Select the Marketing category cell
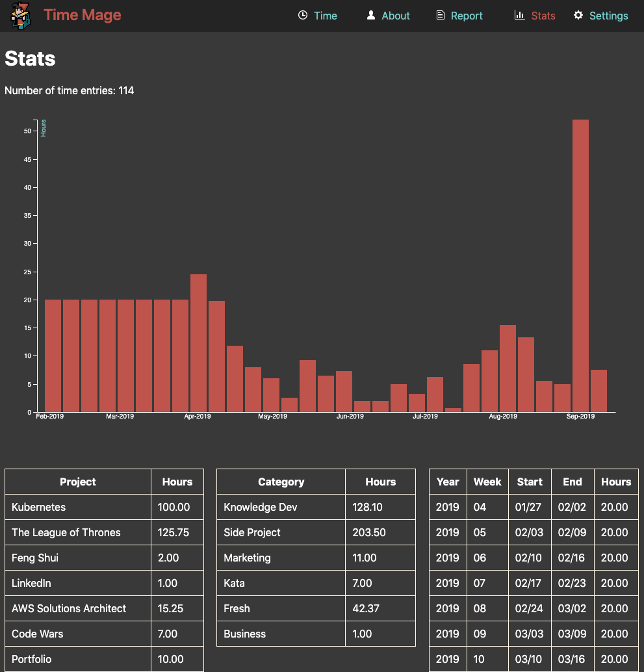This screenshot has height=672, width=644. click(x=281, y=558)
